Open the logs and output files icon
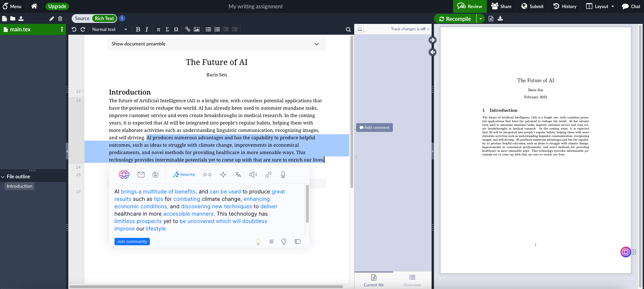The width and height of the screenshot is (644, 289). (x=491, y=19)
